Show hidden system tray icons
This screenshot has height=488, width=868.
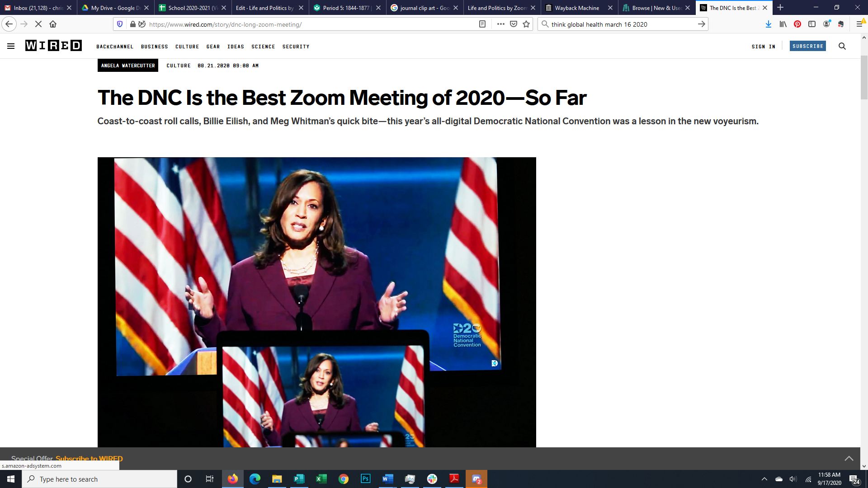[x=764, y=479]
